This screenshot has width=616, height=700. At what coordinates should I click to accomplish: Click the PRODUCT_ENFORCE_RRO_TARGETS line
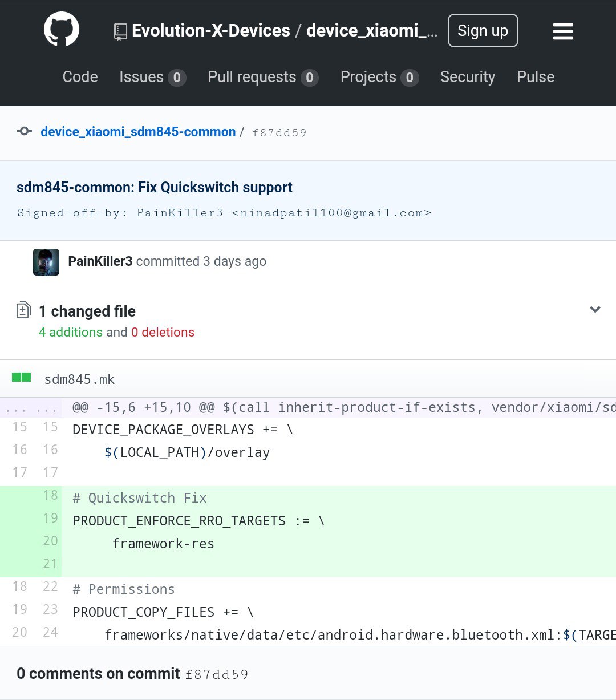pos(198,521)
